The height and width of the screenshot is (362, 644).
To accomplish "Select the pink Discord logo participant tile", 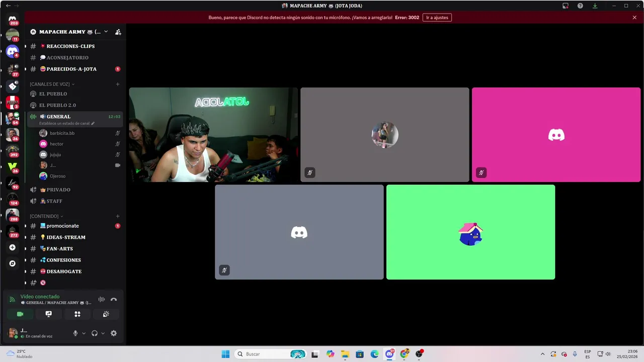I will [556, 135].
